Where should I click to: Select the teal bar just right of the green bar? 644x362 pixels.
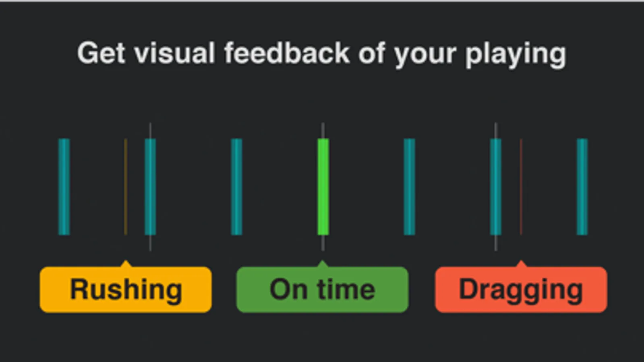point(409,187)
